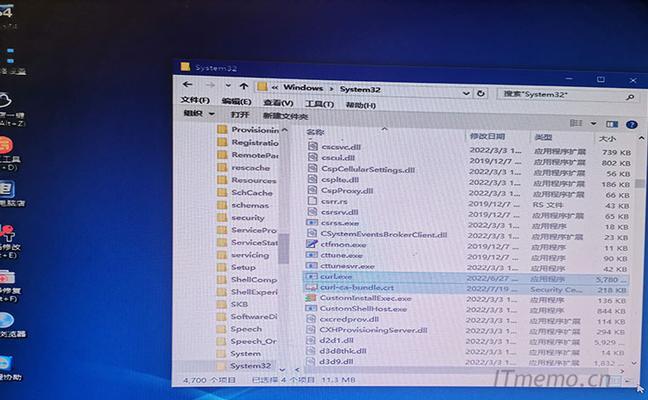The image size is (648, 400).
Task: Select the curl.exe file icon
Action: coord(311,276)
